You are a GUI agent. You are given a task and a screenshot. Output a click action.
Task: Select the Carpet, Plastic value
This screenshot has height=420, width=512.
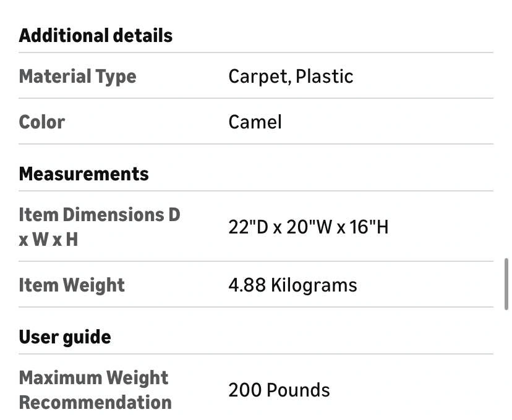(x=291, y=77)
